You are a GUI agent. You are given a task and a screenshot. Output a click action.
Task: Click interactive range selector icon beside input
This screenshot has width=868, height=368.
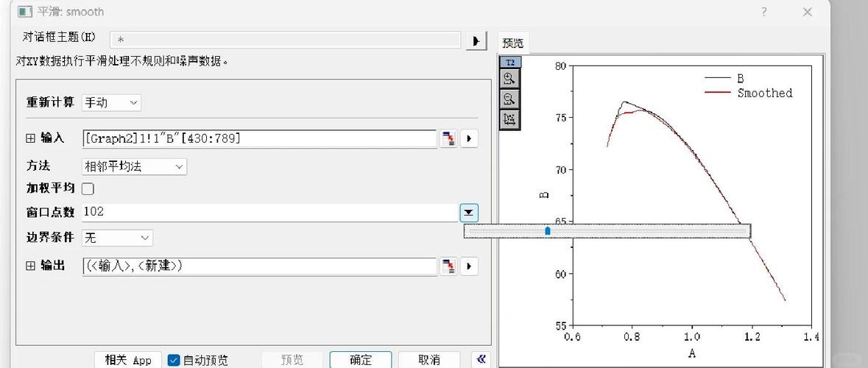coord(448,138)
